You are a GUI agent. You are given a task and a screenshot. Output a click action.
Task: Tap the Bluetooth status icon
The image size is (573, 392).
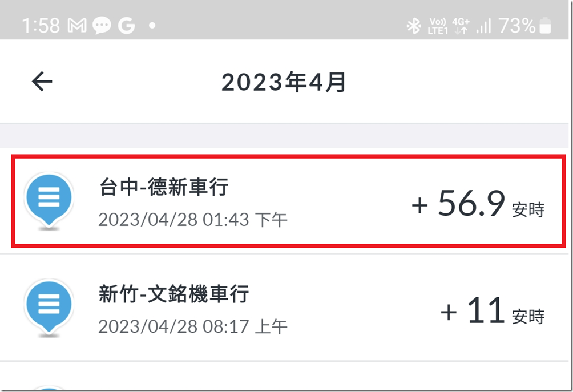tap(413, 26)
